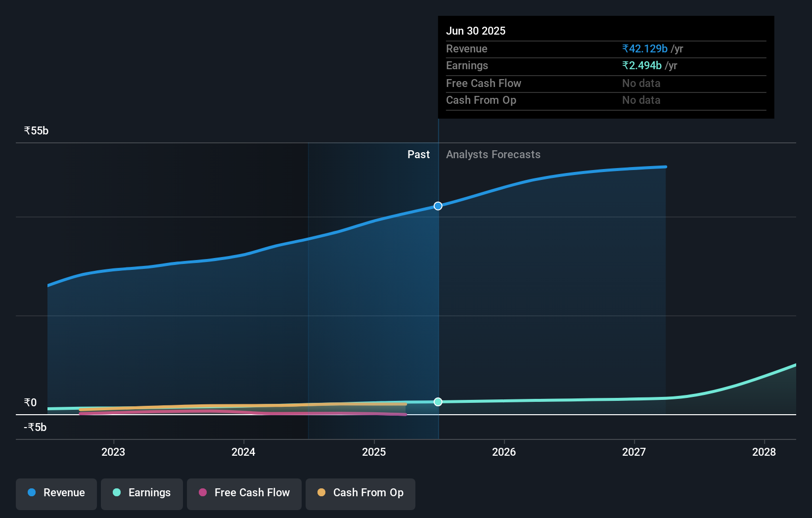Click the 2026 x-axis label

504,452
